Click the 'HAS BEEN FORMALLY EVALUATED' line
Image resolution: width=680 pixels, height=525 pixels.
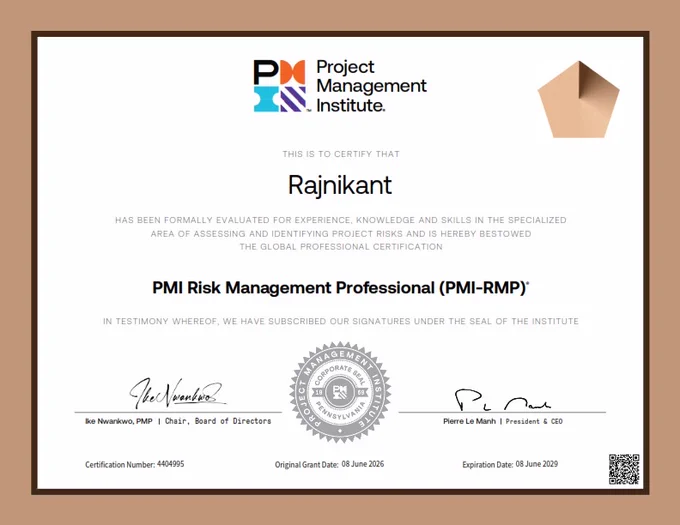[x=340, y=220]
